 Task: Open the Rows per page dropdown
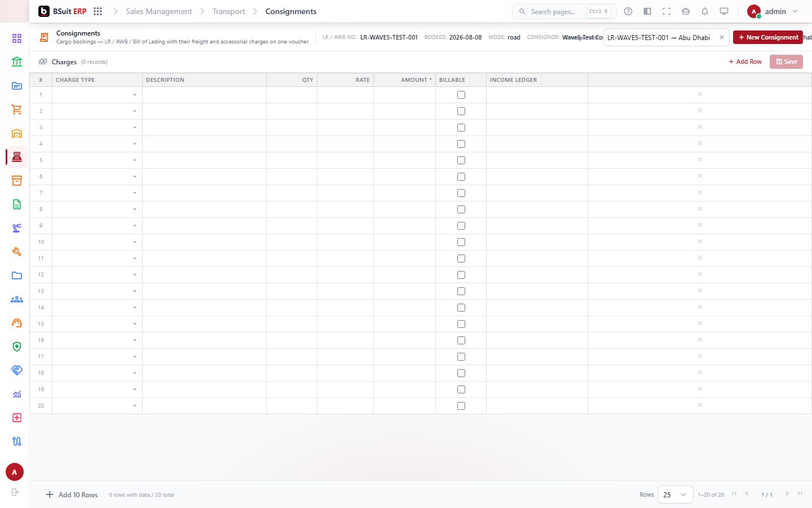(x=675, y=494)
